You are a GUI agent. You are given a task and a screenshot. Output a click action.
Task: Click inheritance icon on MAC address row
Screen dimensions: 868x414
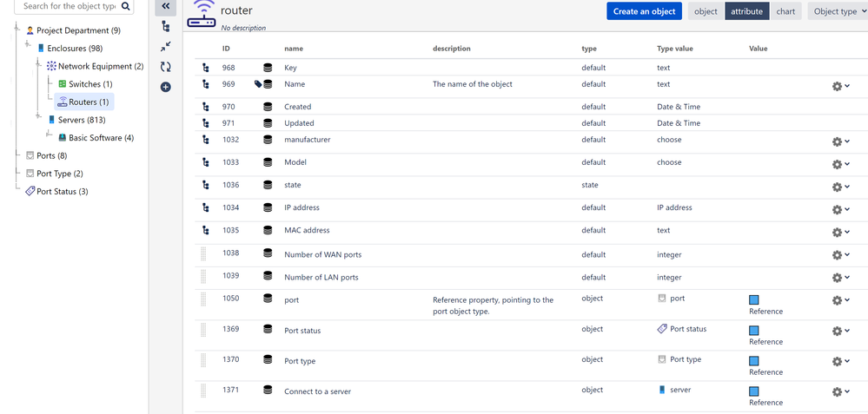point(206,231)
